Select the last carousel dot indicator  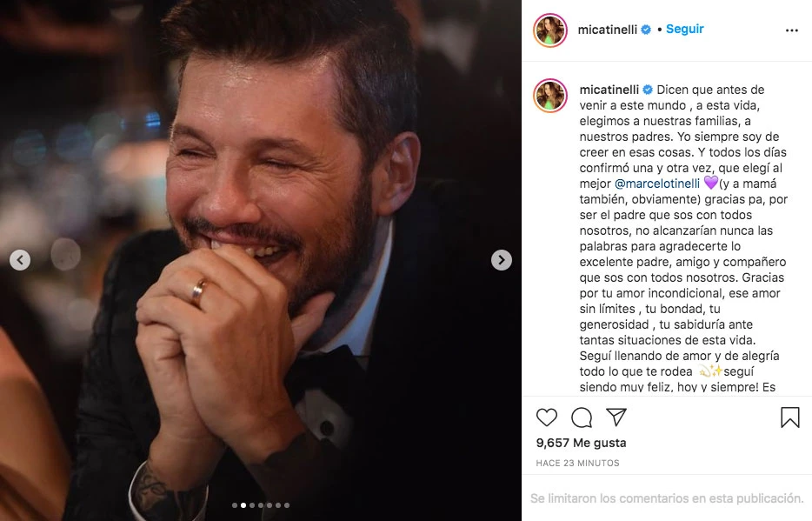click(287, 504)
